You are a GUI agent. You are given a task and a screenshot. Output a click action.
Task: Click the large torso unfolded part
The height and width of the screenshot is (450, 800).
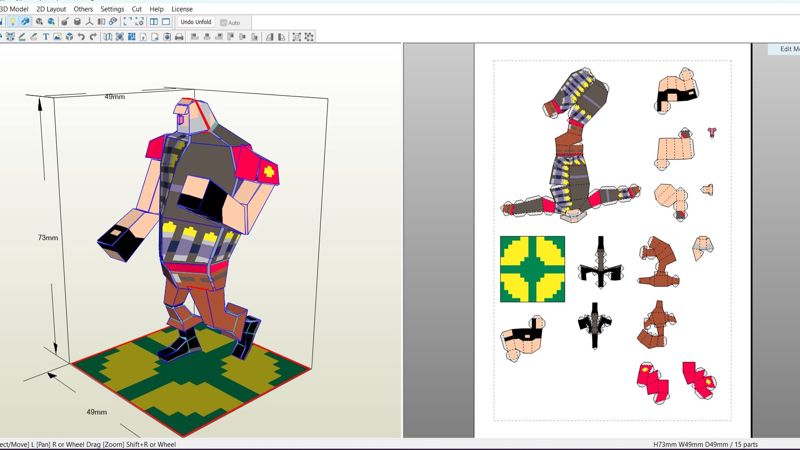click(571, 145)
